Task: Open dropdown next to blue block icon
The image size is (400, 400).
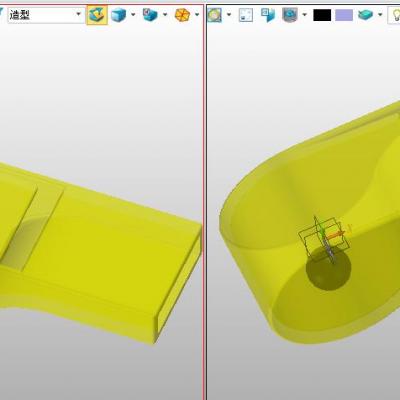Action: (165, 15)
